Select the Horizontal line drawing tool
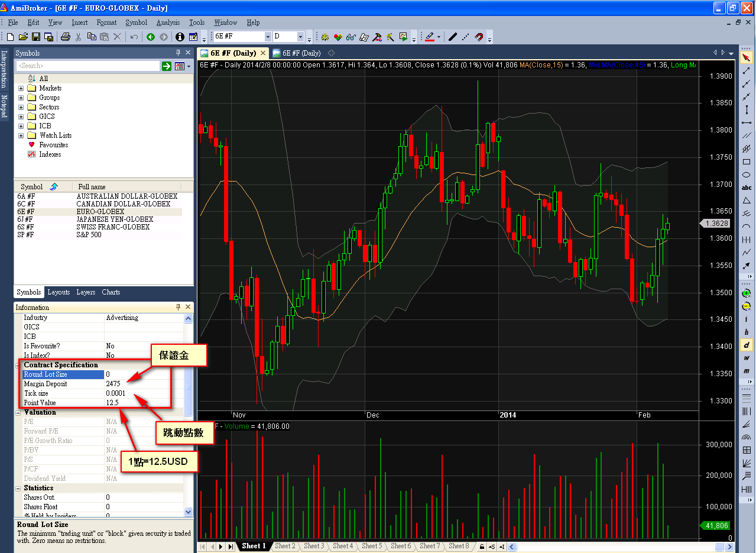756x553 pixels. 747,122
